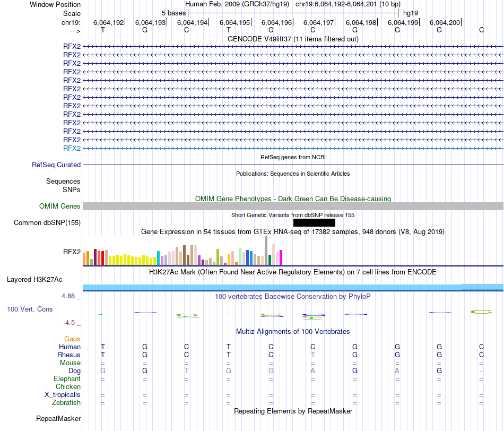Open 'Multiz Alignments of 100 Vertebrates' title

click(x=293, y=332)
